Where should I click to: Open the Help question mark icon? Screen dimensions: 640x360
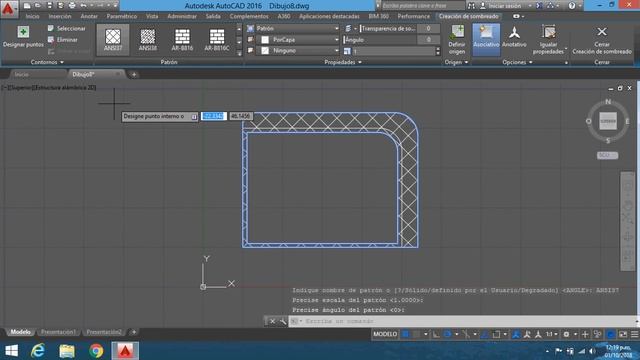tap(571, 6)
